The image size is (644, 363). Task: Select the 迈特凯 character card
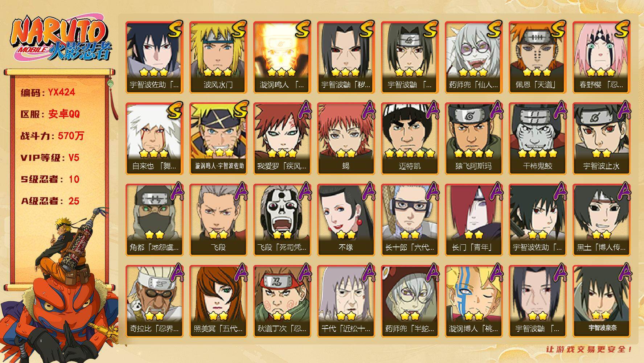(x=410, y=139)
